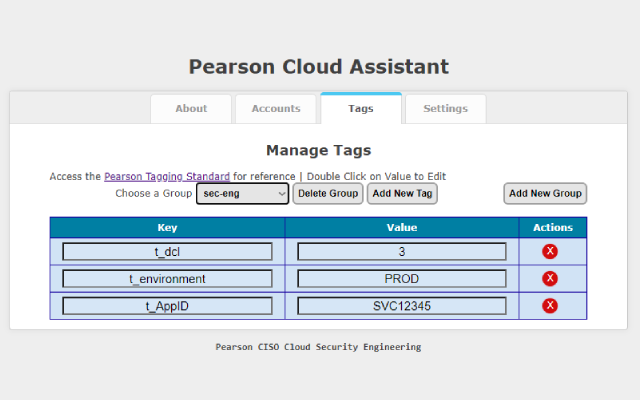Click the t_dcl key field

click(x=167, y=251)
